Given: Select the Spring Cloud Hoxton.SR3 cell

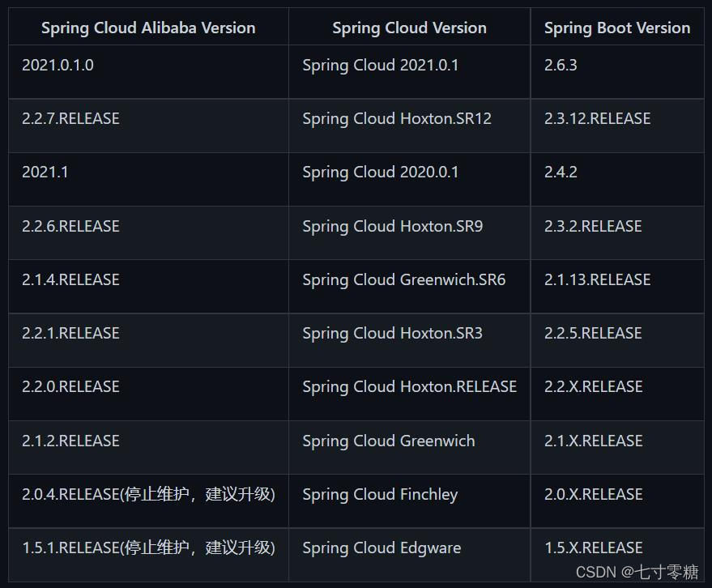Looking at the screenshot, I should coord(393,334).
